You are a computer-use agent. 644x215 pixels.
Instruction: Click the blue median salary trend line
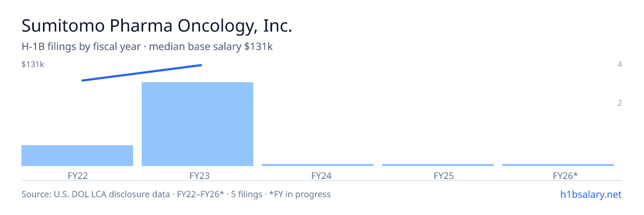pos(142,73)
